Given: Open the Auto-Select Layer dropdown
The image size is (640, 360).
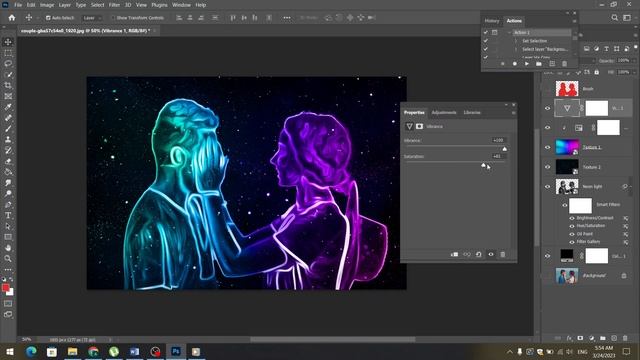Looking at the screenshot, I should 92,18.
